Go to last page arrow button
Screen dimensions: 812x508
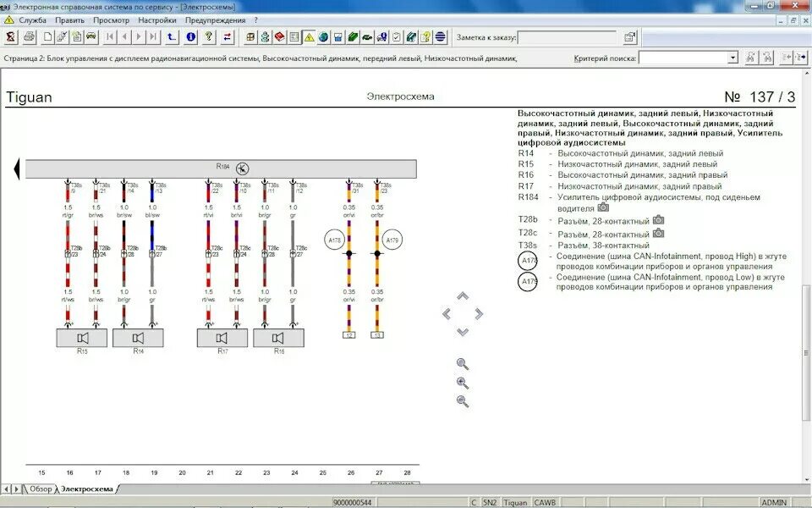point(153,36)
